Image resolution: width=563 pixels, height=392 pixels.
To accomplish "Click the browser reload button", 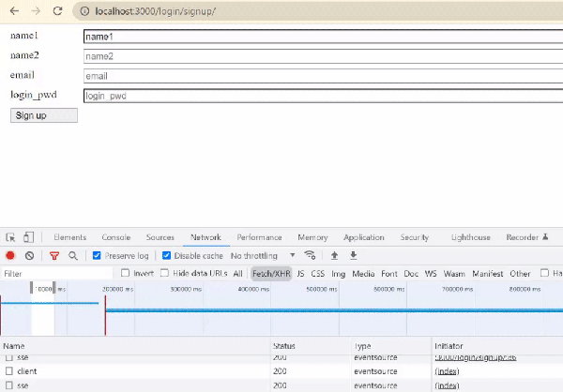I will tap(58, 10).
